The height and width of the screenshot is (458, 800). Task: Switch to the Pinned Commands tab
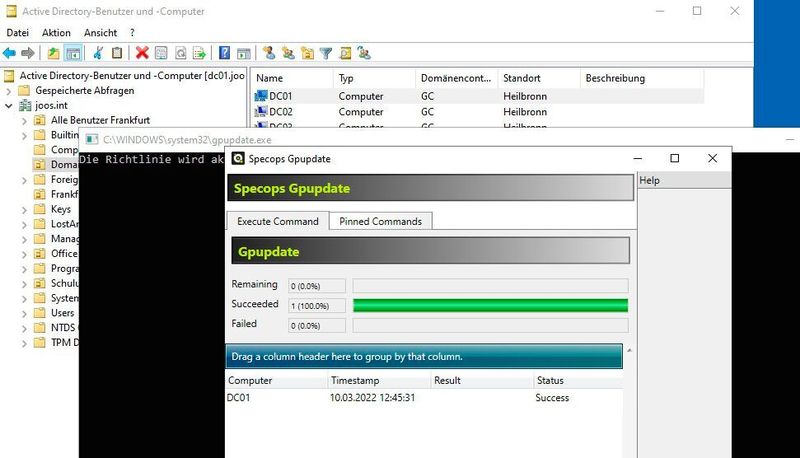tap(381, 221)
